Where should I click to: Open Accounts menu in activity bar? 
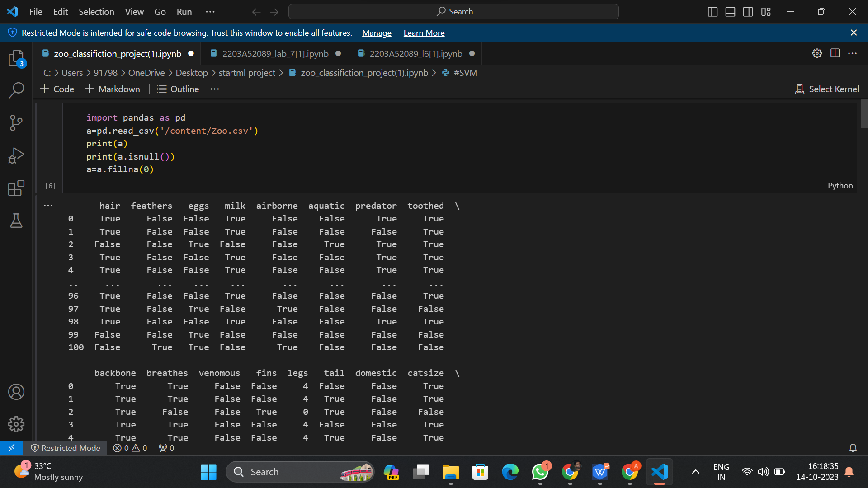point(16,392)
